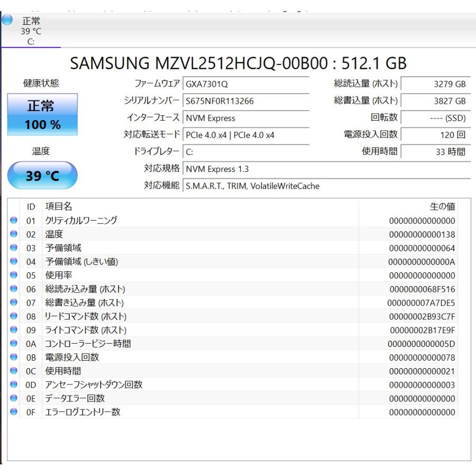476x476 pixels.
Task: Click status orb for row 0C 使用時間
Action: click(x=14, y=370)
